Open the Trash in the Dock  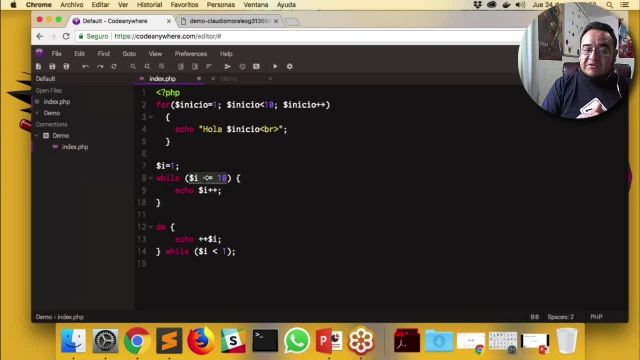click(x=567, y=340)
